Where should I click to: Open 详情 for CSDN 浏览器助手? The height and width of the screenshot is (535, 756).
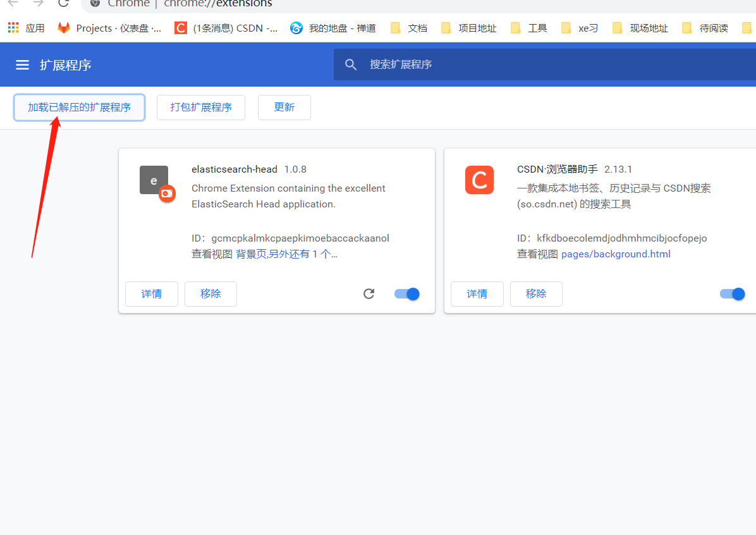tap(477, 294)
